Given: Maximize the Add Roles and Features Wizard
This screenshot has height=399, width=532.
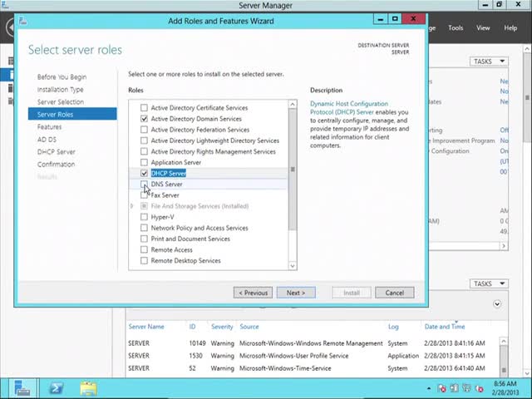Looking at the screenshot, I should [395, 19].
